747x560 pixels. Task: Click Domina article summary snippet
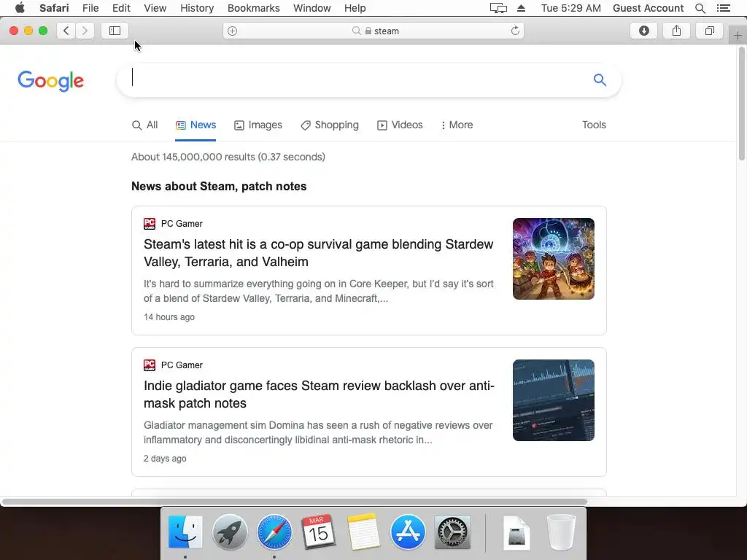(318, 432)
